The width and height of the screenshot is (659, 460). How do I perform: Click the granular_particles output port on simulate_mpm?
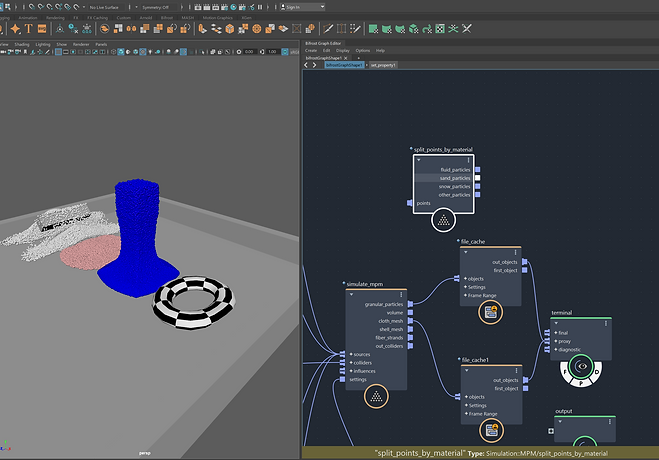click(410, 304)
